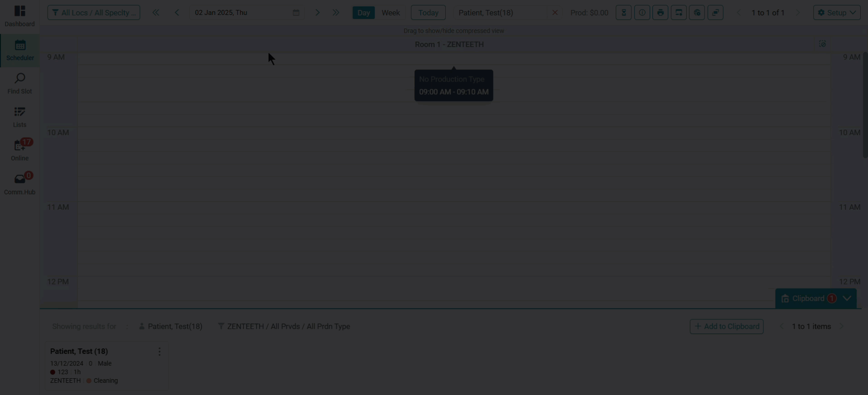The width and height of the screenshot is (868, 395).
Task: Open the Setup dropdown menu
Action: point(837,13)
